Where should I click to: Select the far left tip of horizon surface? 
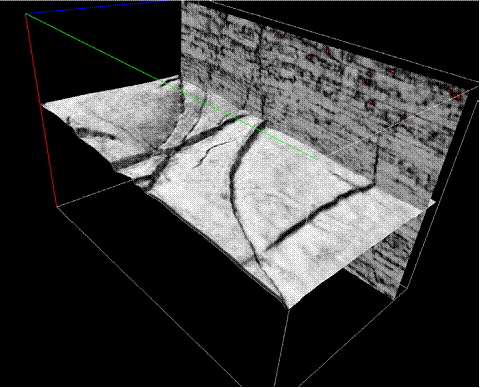click(44, 105)
